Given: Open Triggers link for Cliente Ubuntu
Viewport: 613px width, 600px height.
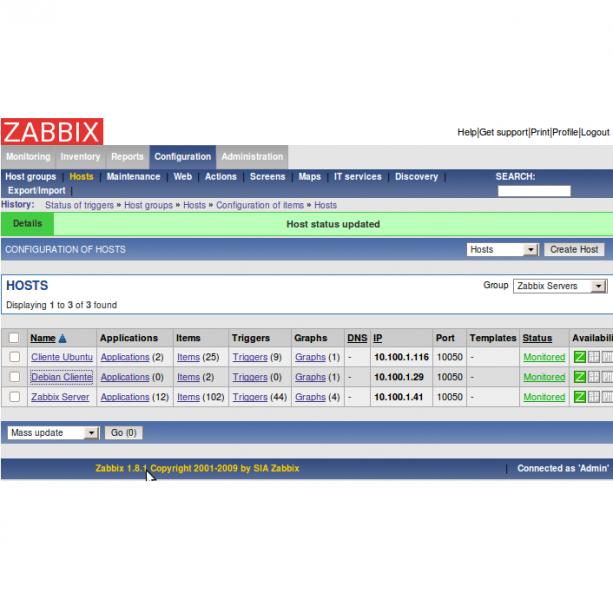Looking at the screenshot, I should click(x=250, y=357).
